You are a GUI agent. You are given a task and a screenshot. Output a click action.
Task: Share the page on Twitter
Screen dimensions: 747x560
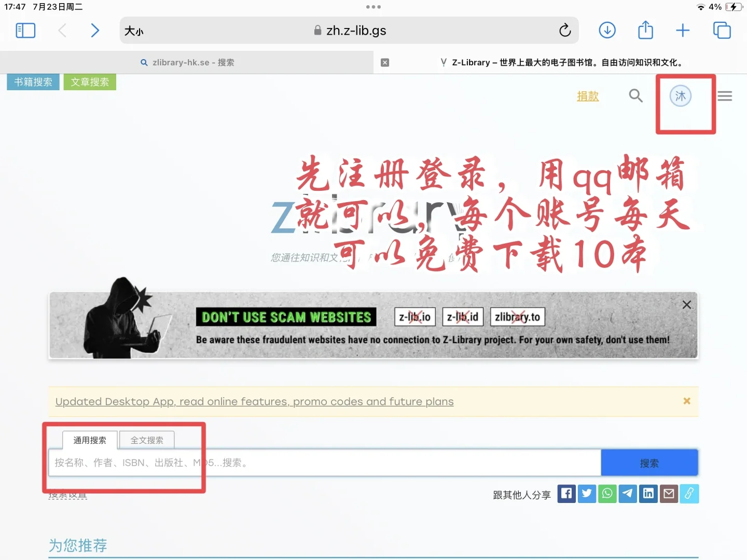(x=587, y=494)
